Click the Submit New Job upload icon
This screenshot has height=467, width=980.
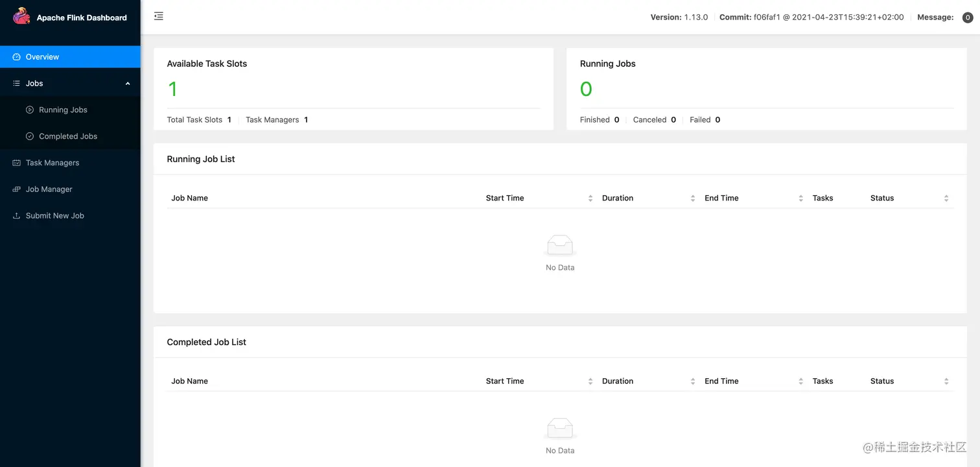[x=17, y=216]
